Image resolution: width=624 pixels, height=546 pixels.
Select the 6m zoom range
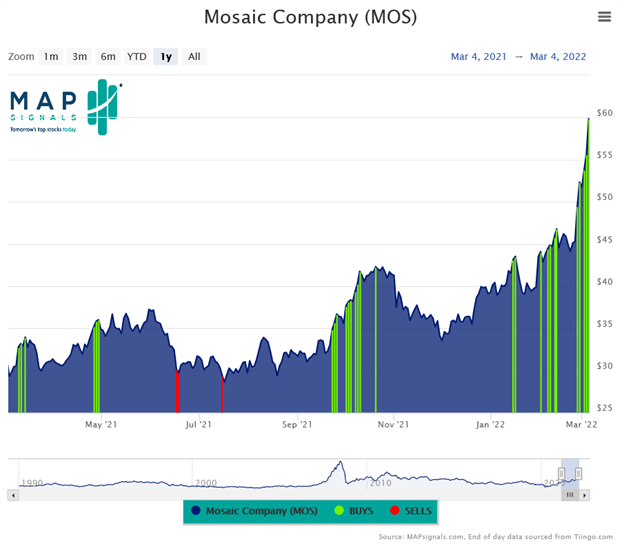pyautogui.click(x=108, y=57)
